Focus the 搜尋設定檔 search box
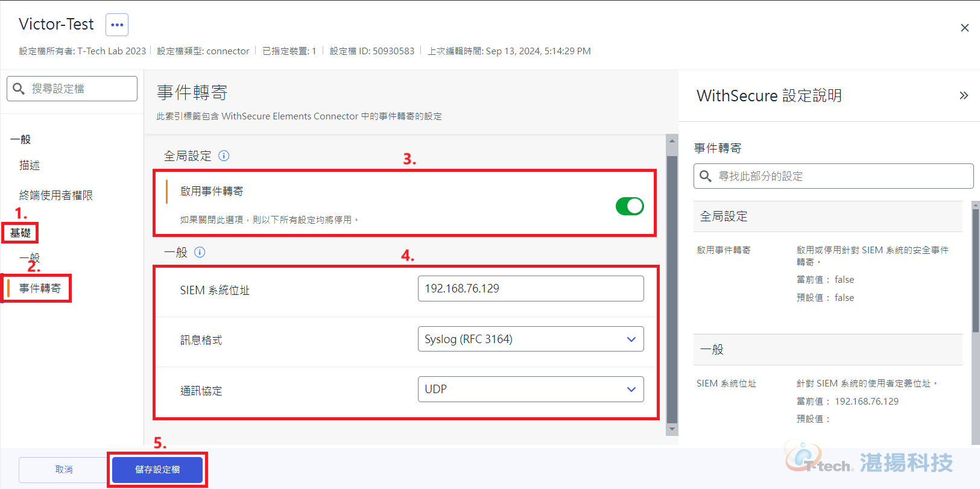The width and height of the screenshot is (980, 489). click(72, 89)
